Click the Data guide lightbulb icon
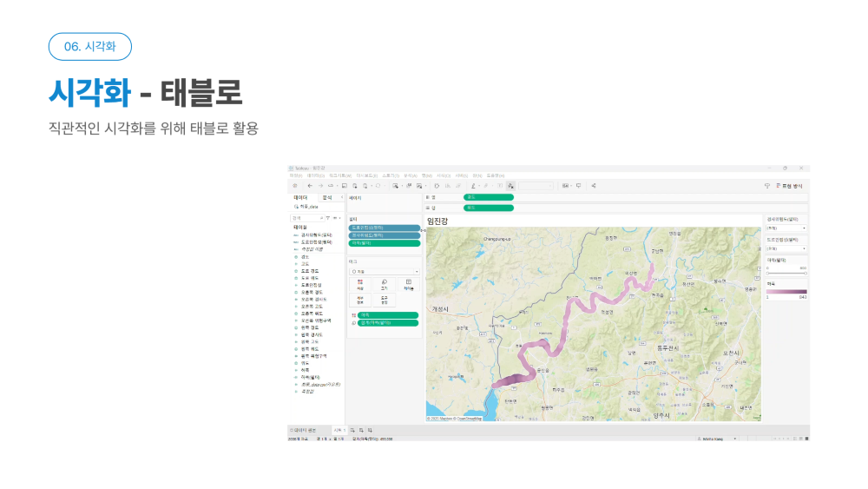868x489 pixels. pyautogui.click(x=767, y=186)
